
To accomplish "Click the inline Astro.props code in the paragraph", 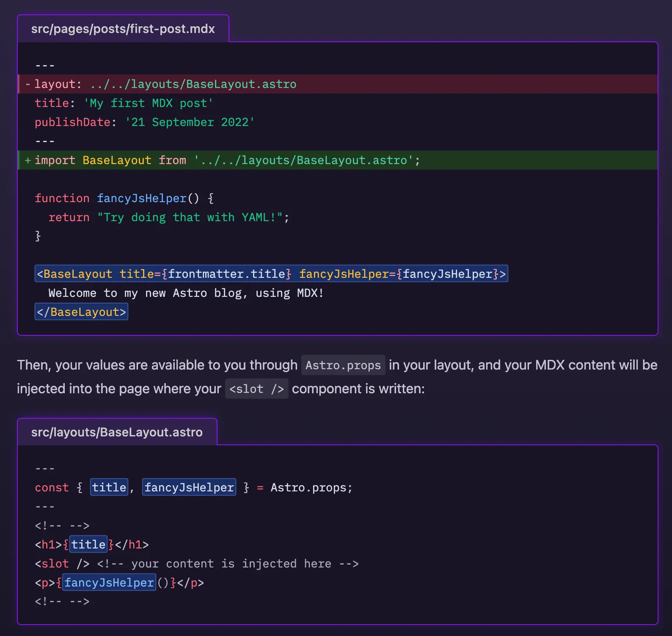I will (x=343, y=365).
